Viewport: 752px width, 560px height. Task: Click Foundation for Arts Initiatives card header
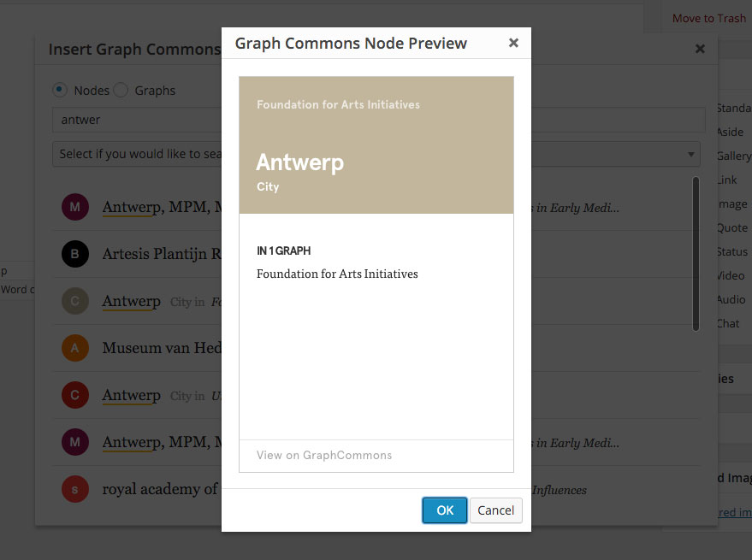(x=338, y=104)
